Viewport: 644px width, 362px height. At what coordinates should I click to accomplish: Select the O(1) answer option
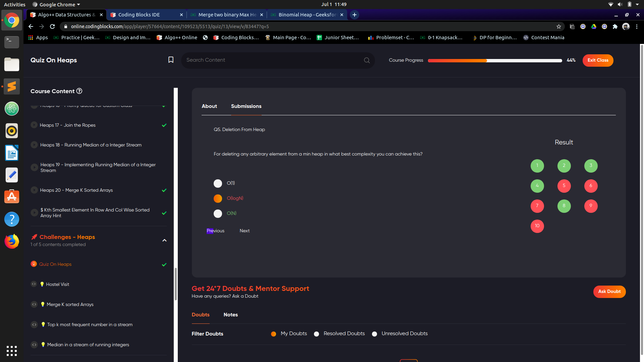pos(218,183)
